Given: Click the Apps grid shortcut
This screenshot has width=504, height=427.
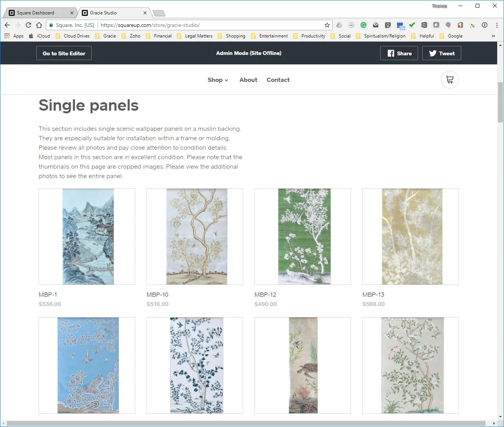Looking at the screenshot, I should [x=14, y=36].
